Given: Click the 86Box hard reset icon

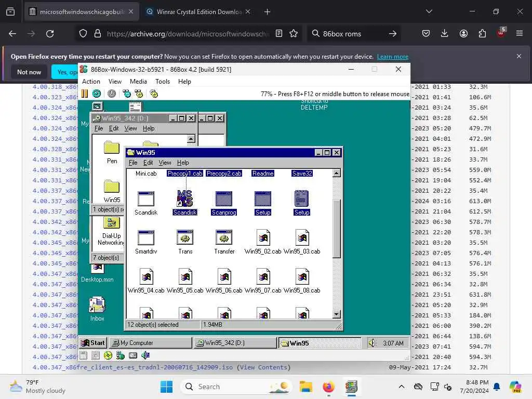Looking at the screenshot, I should point(97,94).
